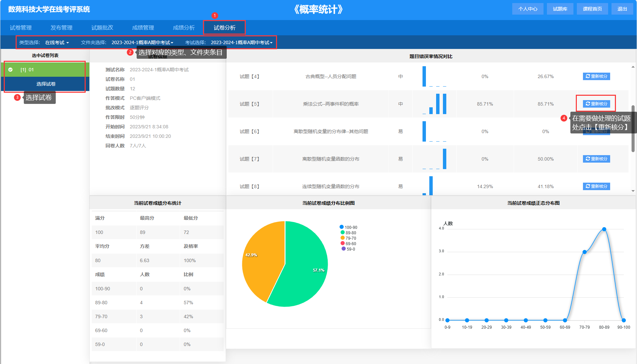Click the question list scrollbar up arrow
Viewport: 637px width, 364px height.
click(633, 67)
